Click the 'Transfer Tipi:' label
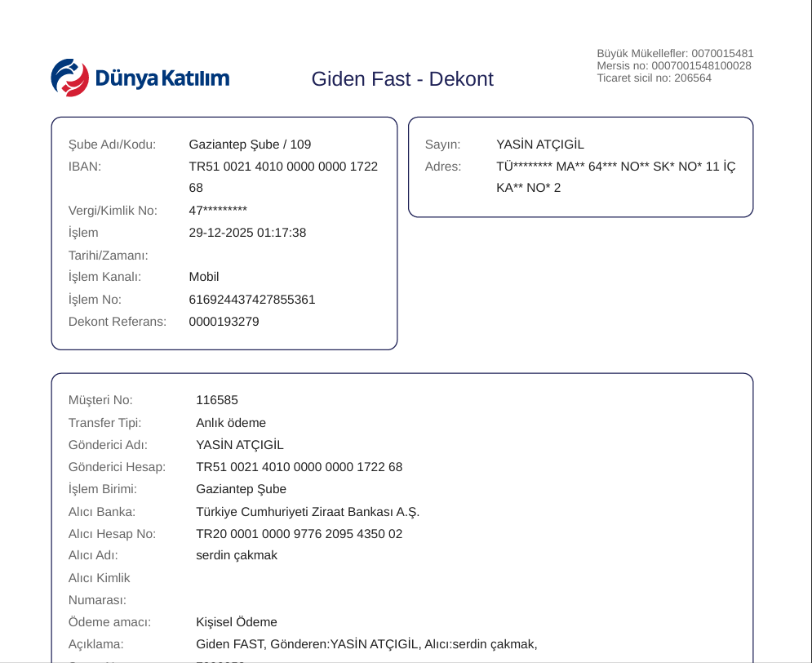812x663 pixels. [104, 423]
